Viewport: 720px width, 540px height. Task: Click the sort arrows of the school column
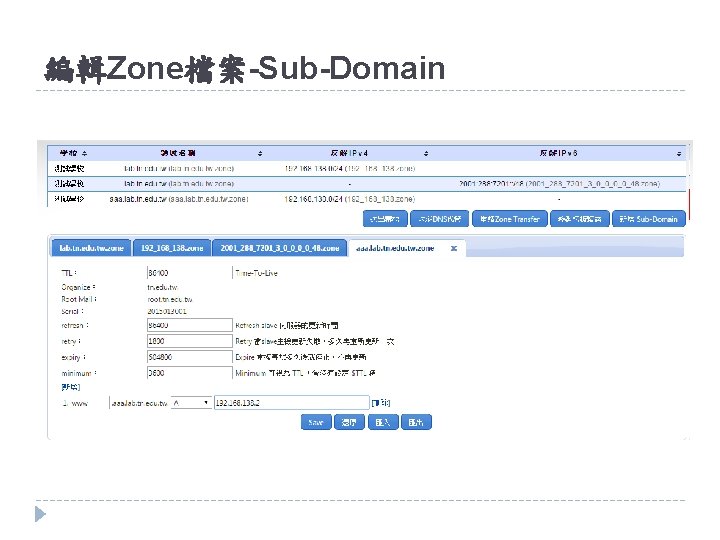tap(84, 153)
